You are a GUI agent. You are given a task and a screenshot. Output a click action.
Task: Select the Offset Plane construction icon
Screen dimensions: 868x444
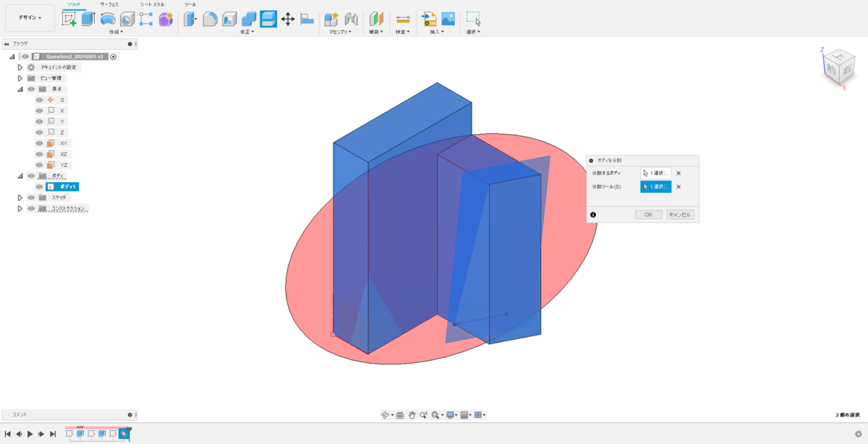[x=376, y=20]
